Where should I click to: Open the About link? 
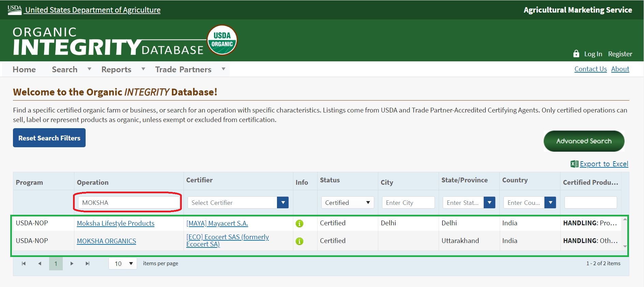coord(620,69)
